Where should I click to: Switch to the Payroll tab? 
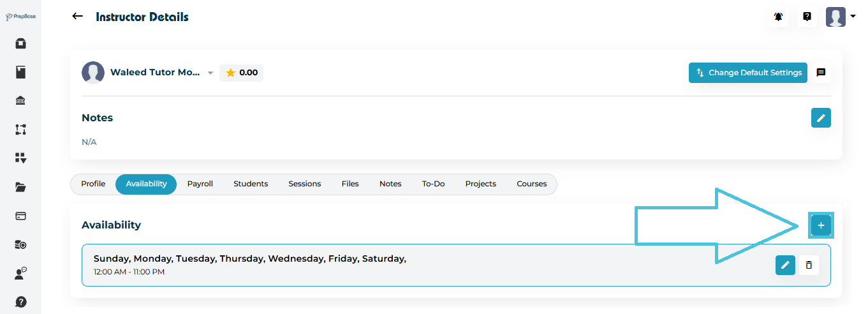(200, 184)
